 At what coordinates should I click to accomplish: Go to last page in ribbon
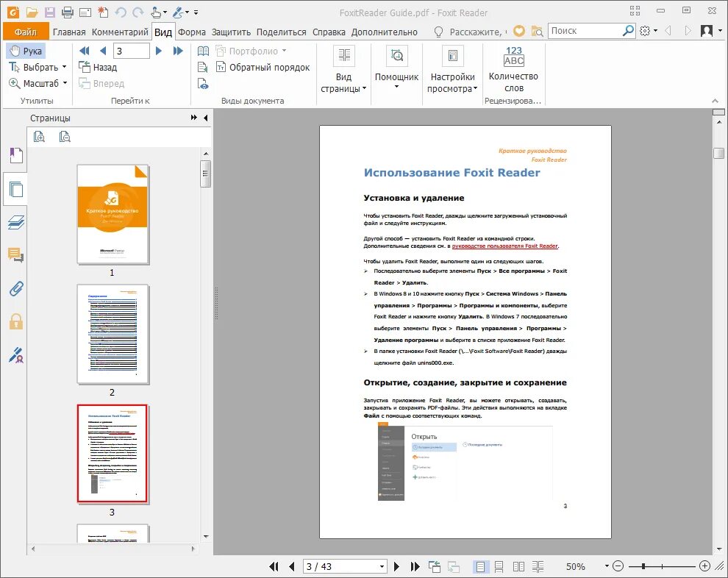(x=178, y=51)
